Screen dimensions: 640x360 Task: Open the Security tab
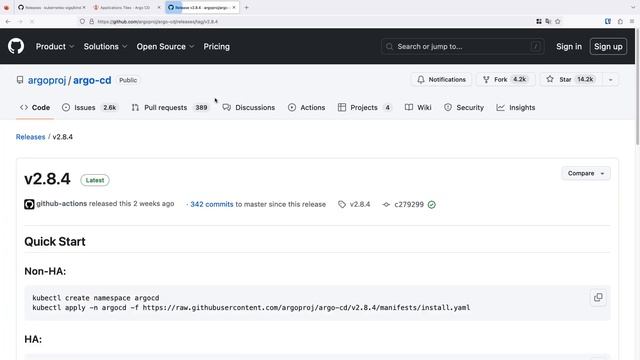pyautogui.click(x=464, y=107)
